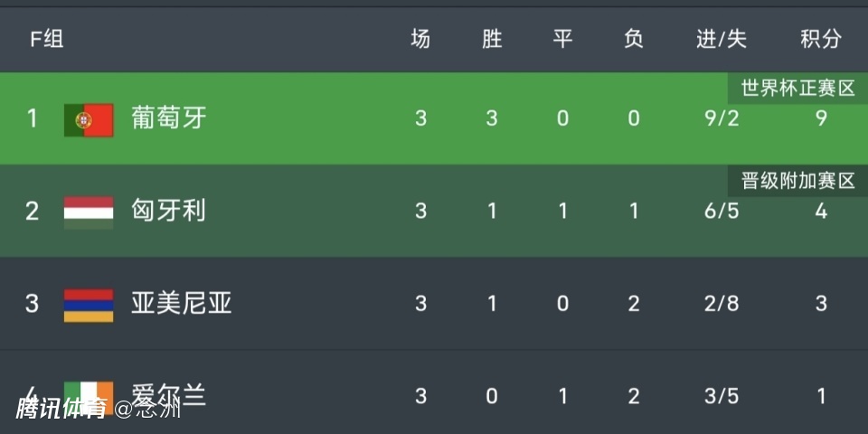Click the 积分 column header

tap(820, 39)
